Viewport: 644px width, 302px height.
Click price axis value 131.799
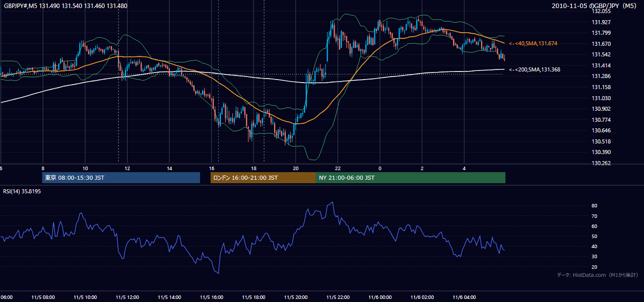(601, 33)
